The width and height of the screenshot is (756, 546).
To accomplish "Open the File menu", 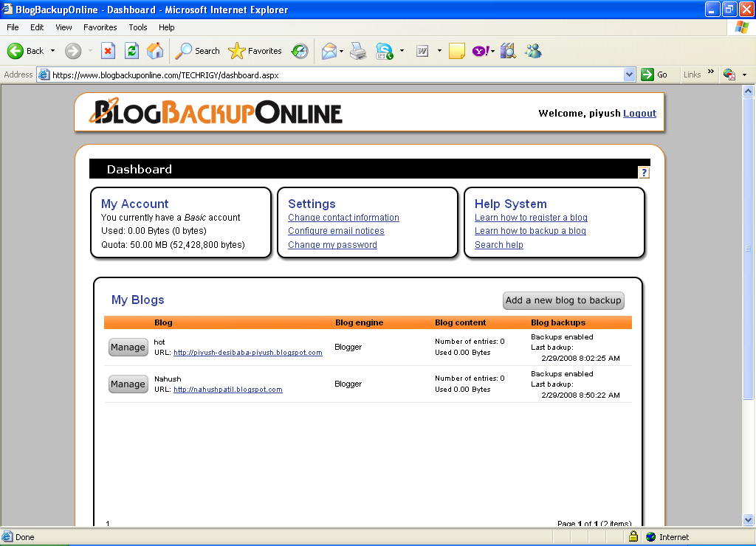I will [x=13, y=27].
